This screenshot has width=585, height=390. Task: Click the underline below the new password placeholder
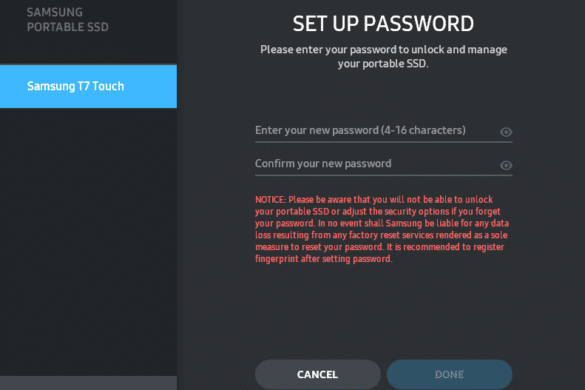click(x=384, y=142)
